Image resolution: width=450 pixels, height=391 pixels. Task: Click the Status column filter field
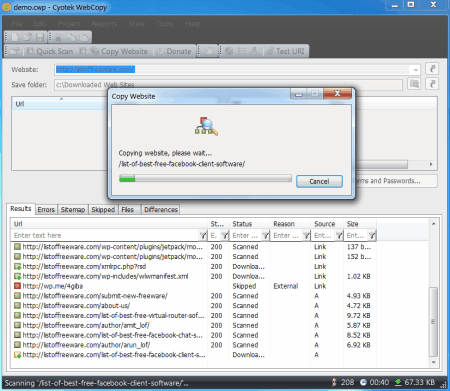click(x=246, y=236)
